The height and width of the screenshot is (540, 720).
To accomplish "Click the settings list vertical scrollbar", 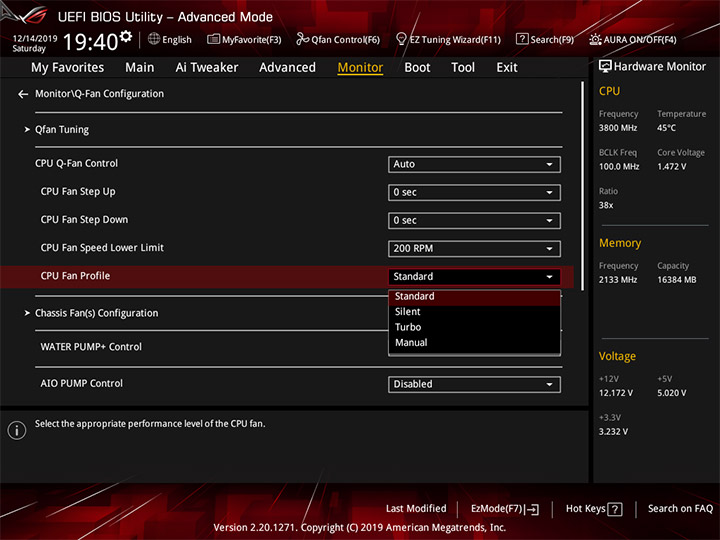I will 583,186.
